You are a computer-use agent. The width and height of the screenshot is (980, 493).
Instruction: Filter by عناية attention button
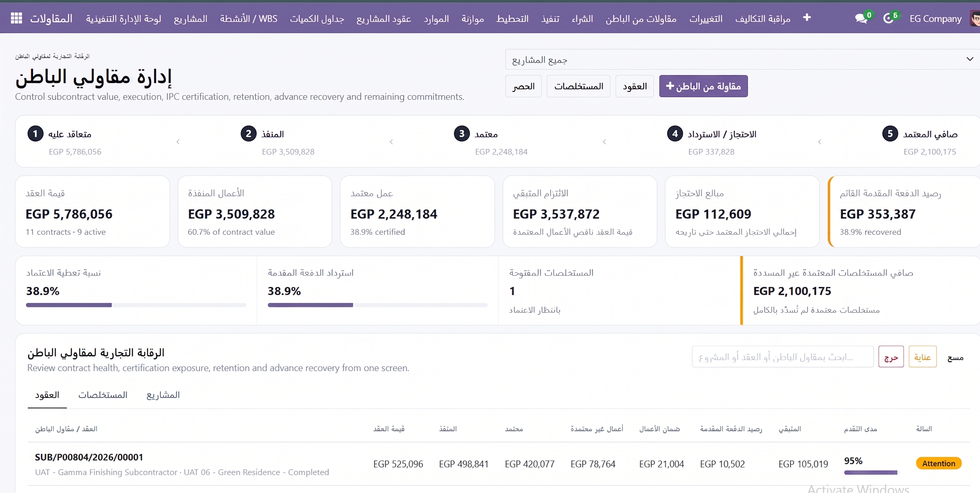(922, 357)
